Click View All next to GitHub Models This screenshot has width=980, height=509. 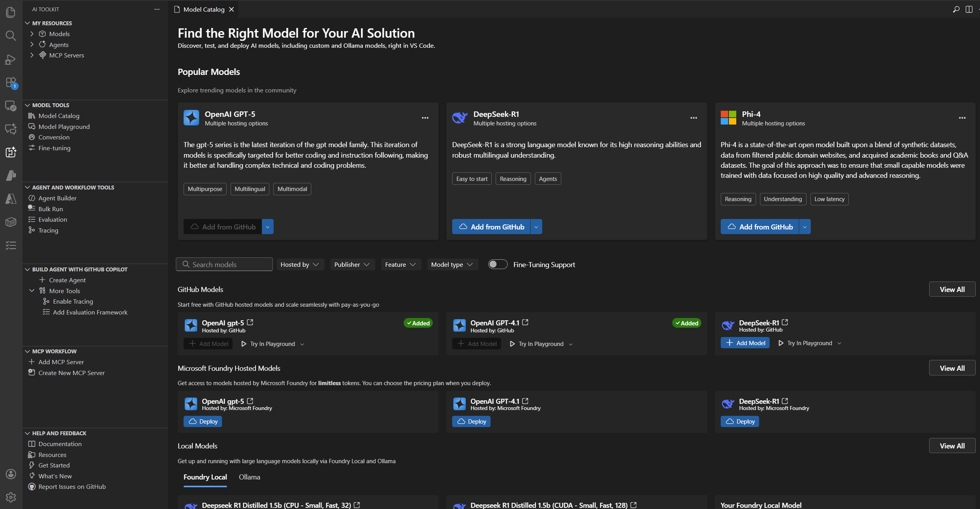coord(952,289)
